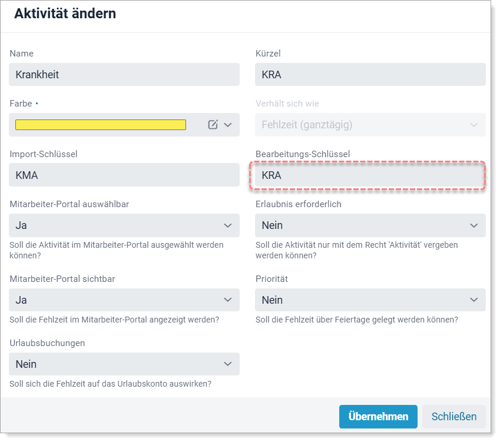Click chevron arrow of Urlaubsbuchungen field
The image size is (500, 442).
click(228, 364)
